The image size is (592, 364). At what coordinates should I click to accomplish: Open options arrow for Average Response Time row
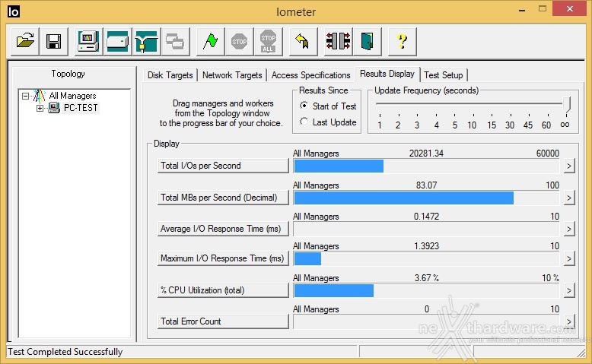(569, 229)
